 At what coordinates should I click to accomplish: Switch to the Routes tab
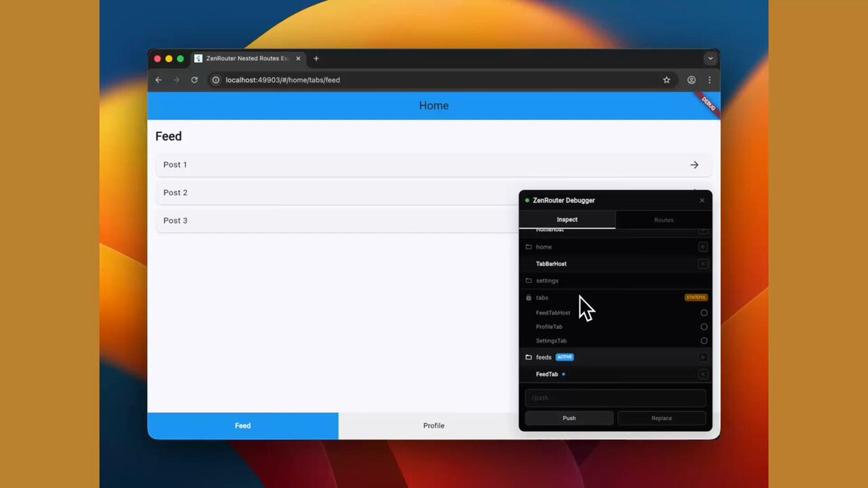(x=664, y=220)
